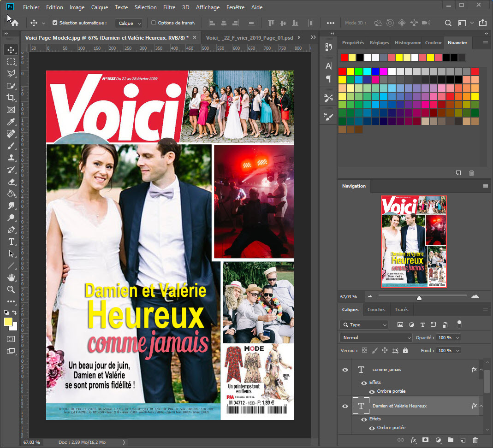Screen dimensions: 493x448
Task: Toggle Ombre portée under 'Damien et Valérie Heureux'
Action: point(372,428)
